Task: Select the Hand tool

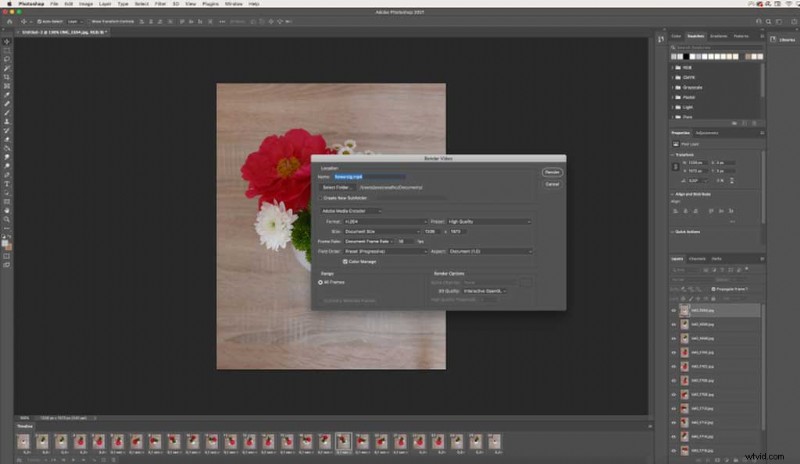Action: (7, 210)
